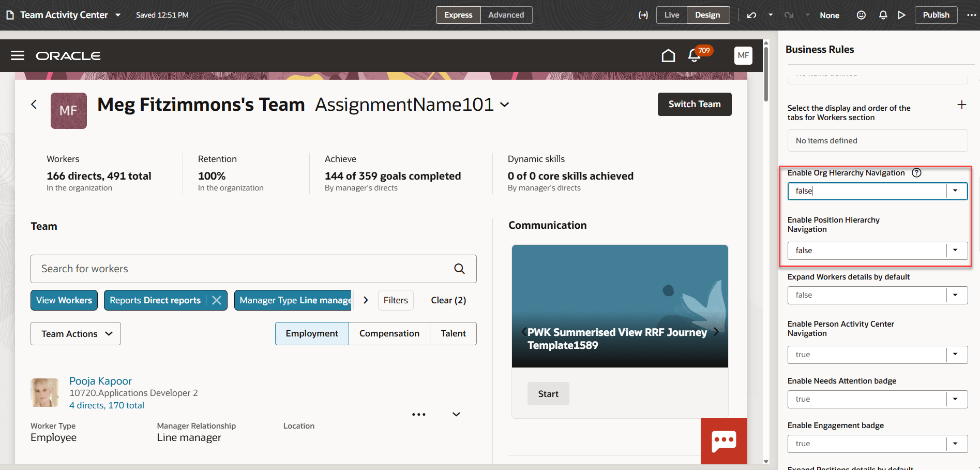Open the search icon in worker search bar
Screen dimensions: 980x470
459,269
